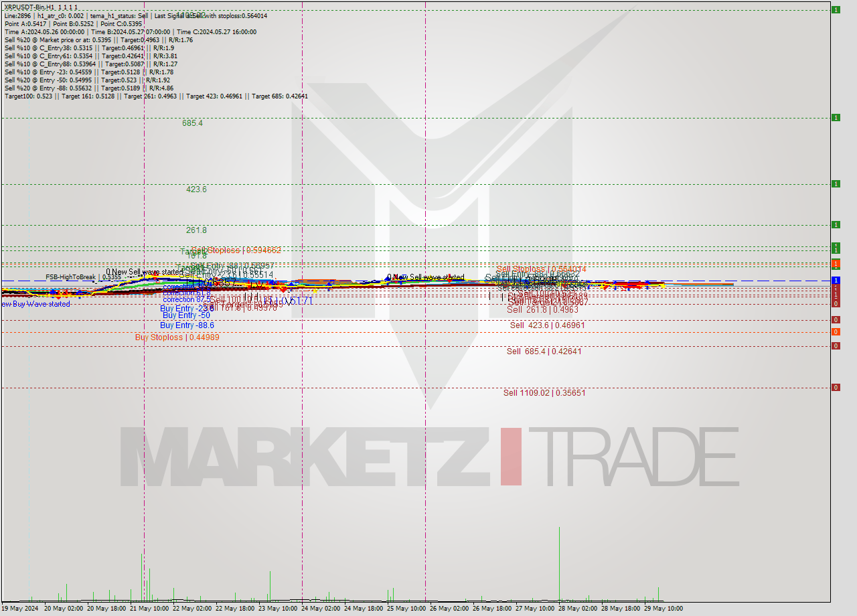Select Sell 685.4 | 0.42641 target label
The height and width of the screenshot is (616, 857).
[x=544, y=352]
